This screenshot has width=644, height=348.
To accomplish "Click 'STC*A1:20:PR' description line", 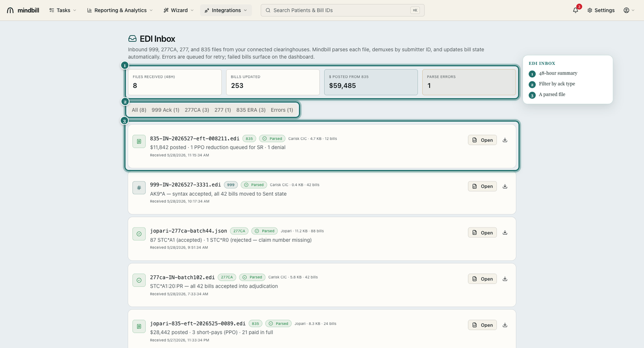I will [x=214, y=286].
